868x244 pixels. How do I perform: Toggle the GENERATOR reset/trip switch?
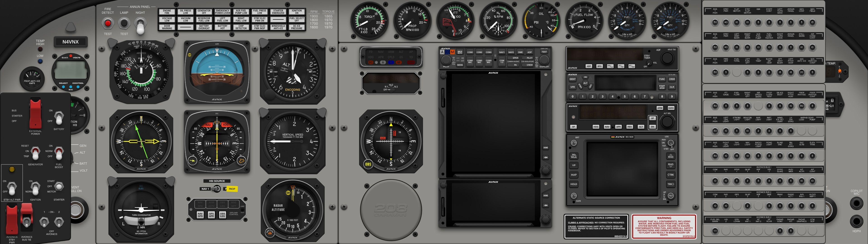point(35,153)
